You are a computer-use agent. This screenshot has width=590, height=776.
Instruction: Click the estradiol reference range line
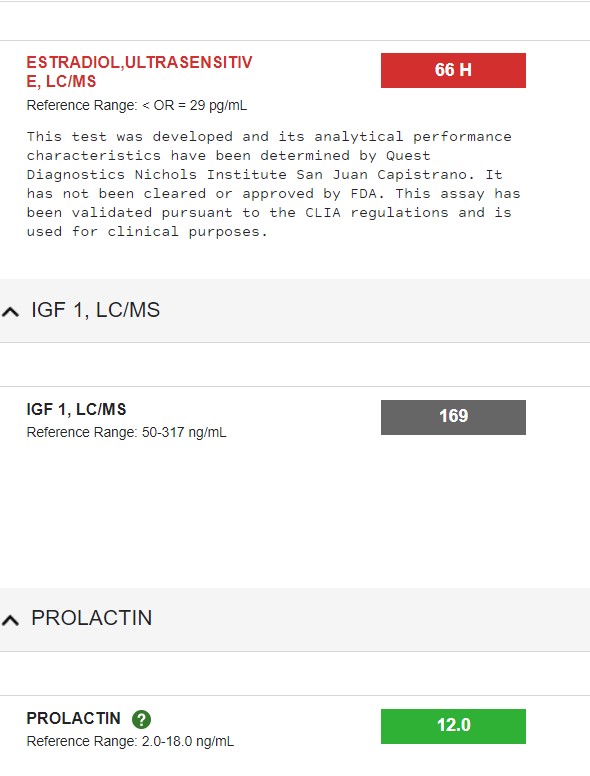137,105
